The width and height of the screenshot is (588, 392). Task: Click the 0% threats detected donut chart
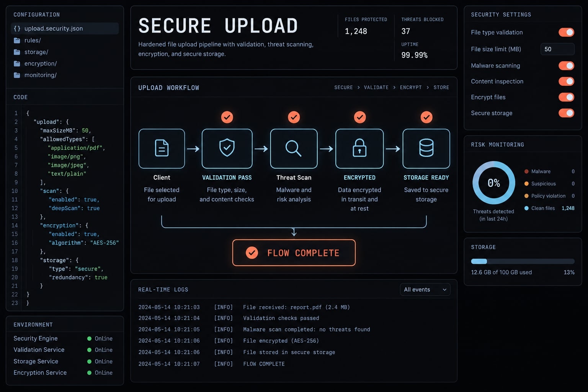click(494, 183)
